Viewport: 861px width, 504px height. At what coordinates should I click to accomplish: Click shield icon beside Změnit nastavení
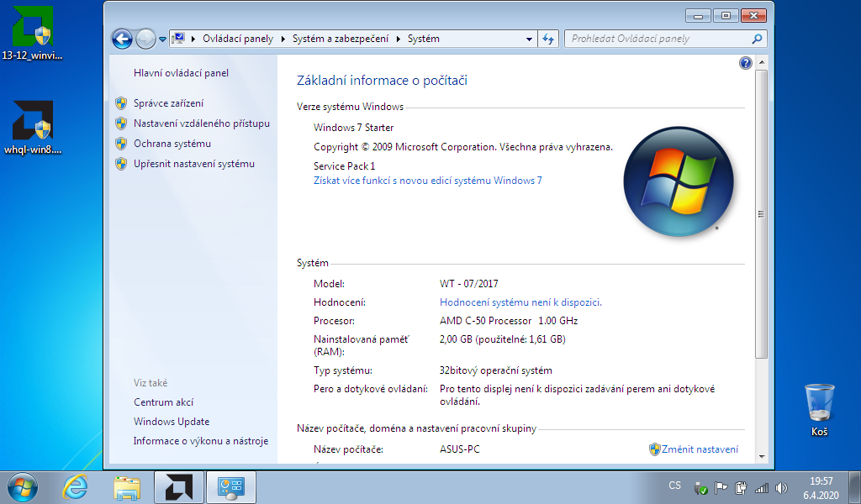point(654,449)
